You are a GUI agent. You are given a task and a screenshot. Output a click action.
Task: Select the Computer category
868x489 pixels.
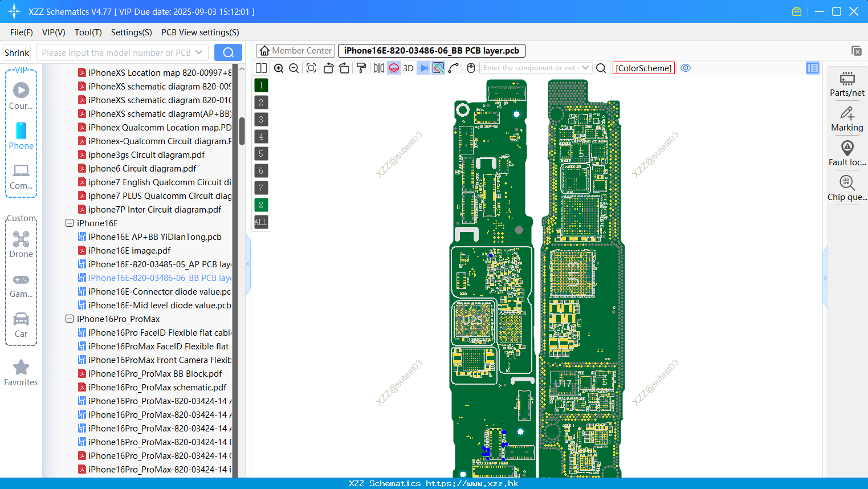(21, 177)
